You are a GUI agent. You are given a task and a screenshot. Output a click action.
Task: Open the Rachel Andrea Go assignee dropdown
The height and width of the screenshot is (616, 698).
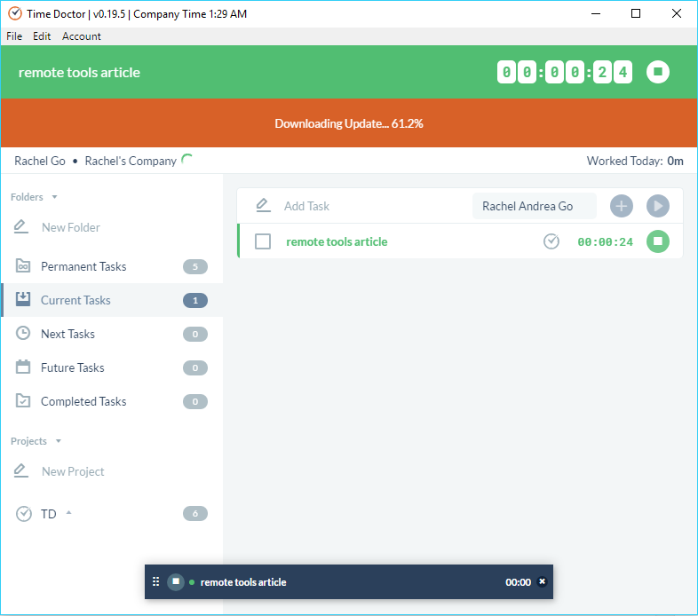click(535, 206)
